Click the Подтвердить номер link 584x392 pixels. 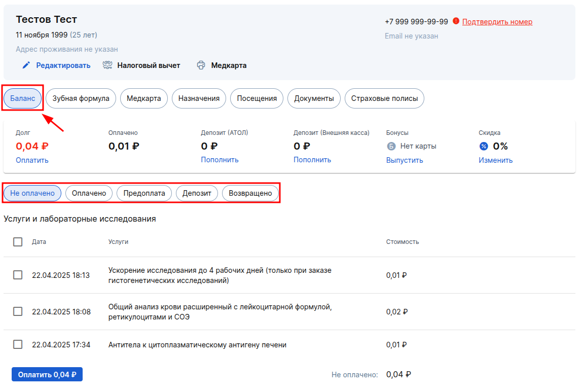pyautogui.click(x=497, y=22)
